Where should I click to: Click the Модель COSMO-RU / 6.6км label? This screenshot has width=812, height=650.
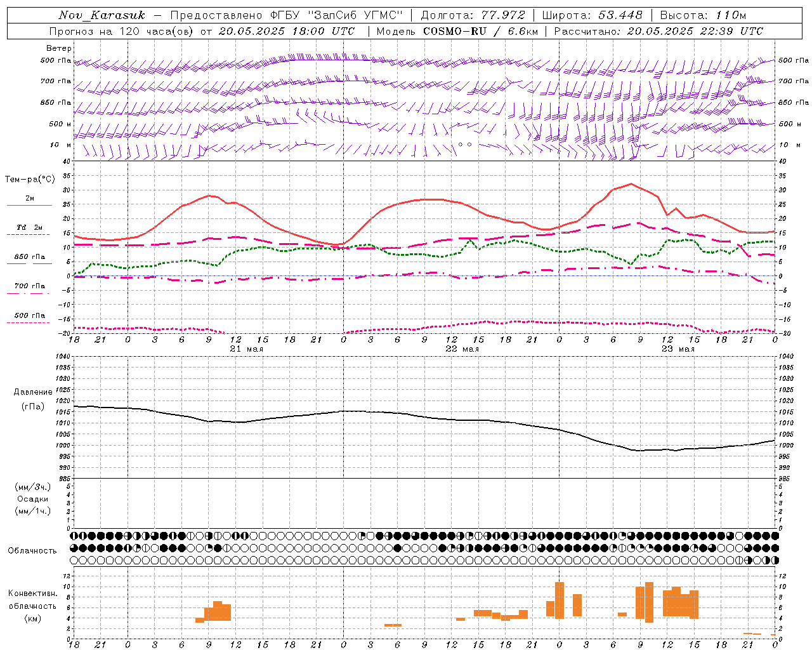point(457,31)
